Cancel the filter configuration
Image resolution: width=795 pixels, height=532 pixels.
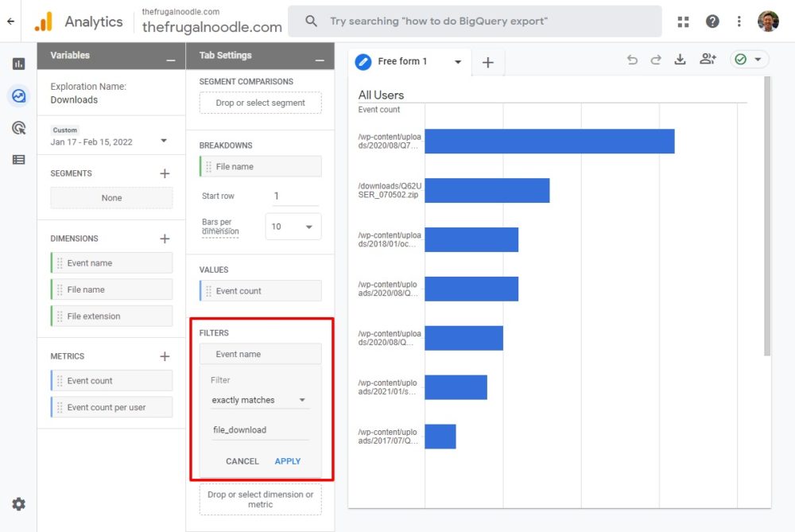(x=242, y=460)
